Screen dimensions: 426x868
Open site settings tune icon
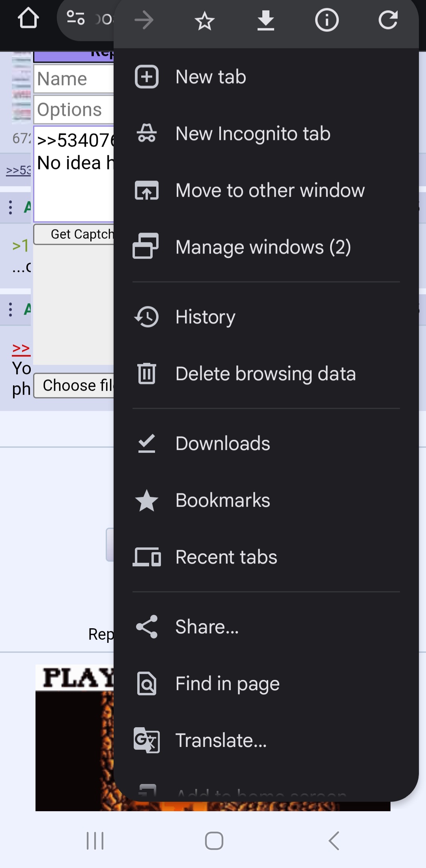tap(76, 18)
